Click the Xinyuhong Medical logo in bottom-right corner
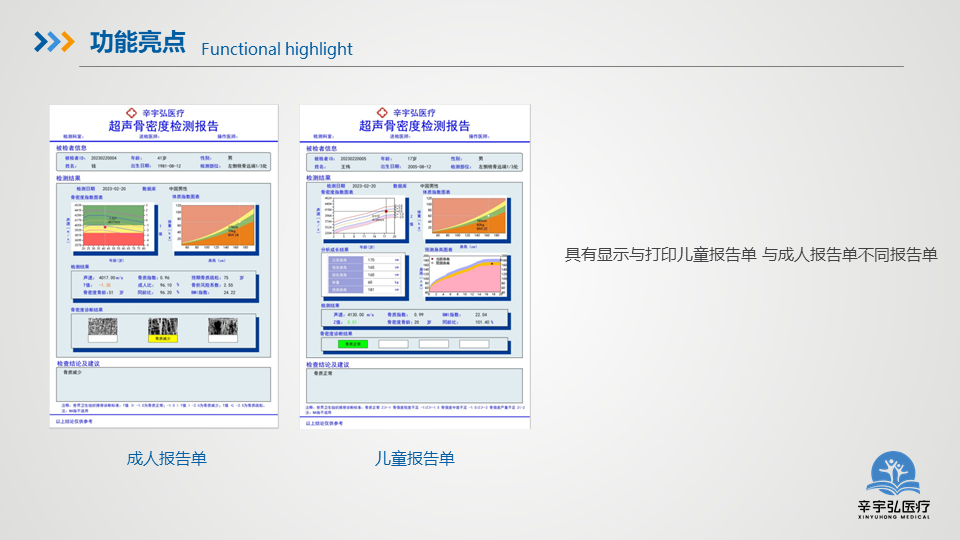Viewport: 960px width, 540px height. [894, 485]
